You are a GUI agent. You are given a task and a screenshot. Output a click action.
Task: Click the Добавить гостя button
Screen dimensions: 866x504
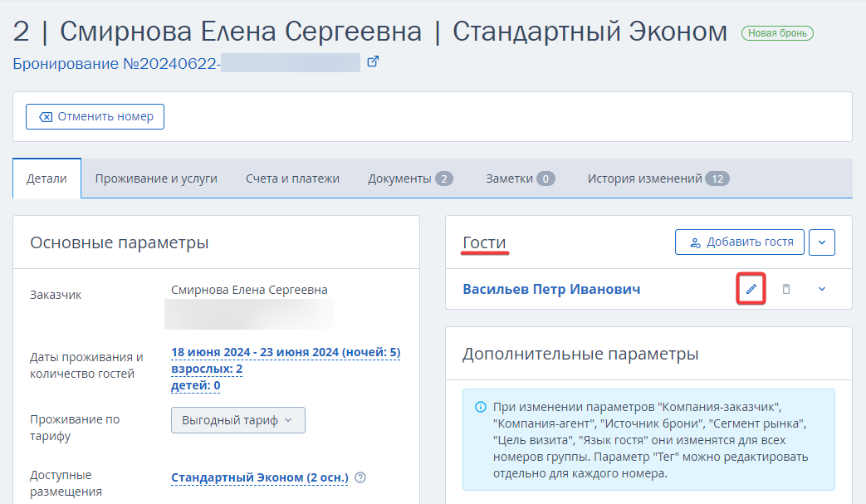point(740,242)
